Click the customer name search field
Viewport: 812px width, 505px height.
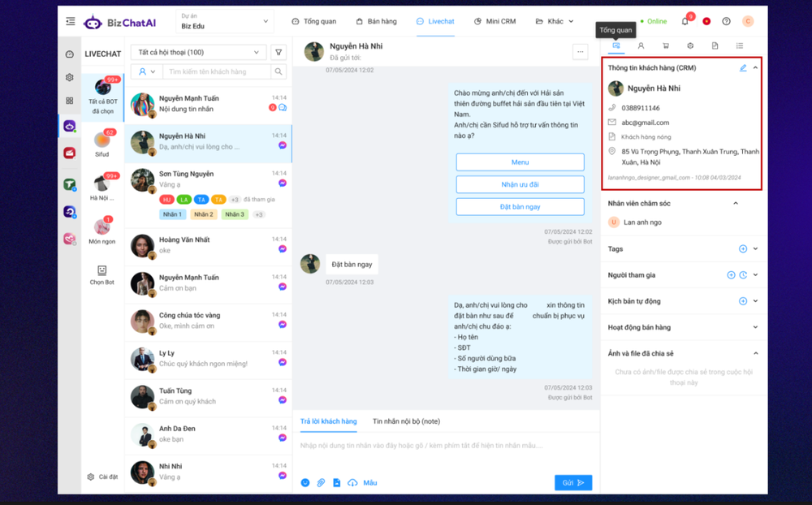(217, 72)
